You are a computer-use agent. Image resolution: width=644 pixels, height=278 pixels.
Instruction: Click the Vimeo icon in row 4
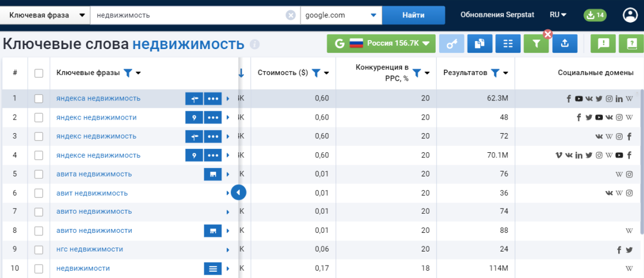558,155
